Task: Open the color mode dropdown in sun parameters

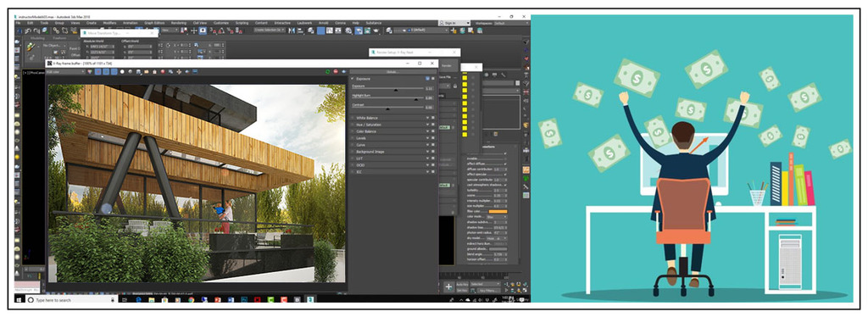Action: pyautogui.click(x=496, y=216)
